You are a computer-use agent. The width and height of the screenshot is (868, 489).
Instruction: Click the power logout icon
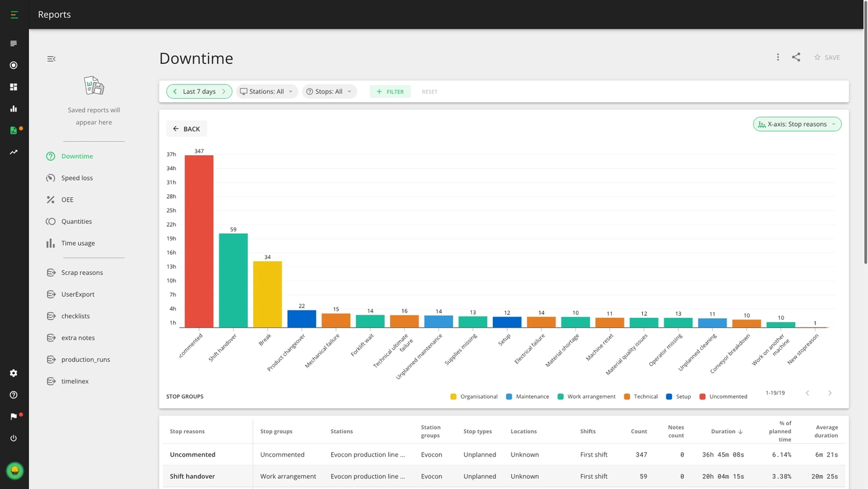[14, 438]
